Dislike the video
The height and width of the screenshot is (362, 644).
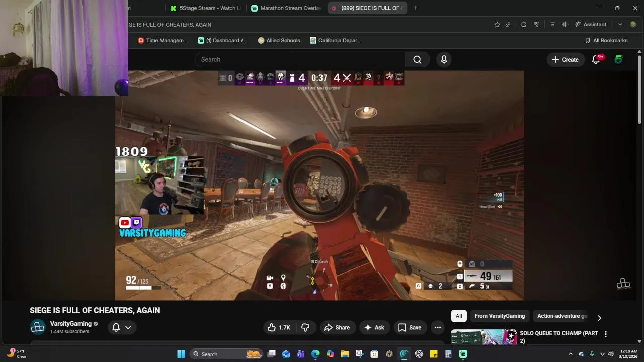[x=305, y=327]
